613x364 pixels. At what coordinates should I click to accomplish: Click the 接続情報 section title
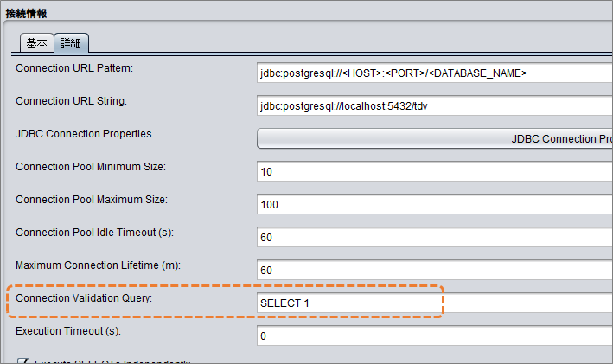pyautogui.click(x=26, y=14)
